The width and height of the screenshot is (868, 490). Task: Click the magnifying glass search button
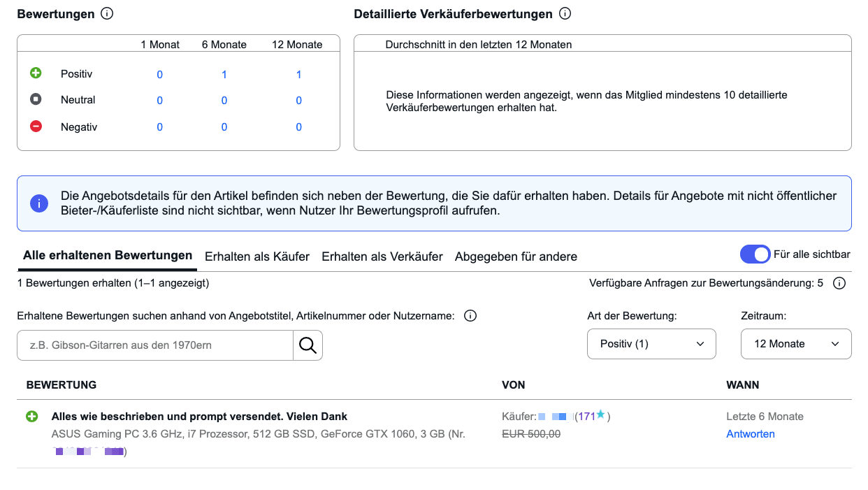pyautogui.click(x=308, y=345)
